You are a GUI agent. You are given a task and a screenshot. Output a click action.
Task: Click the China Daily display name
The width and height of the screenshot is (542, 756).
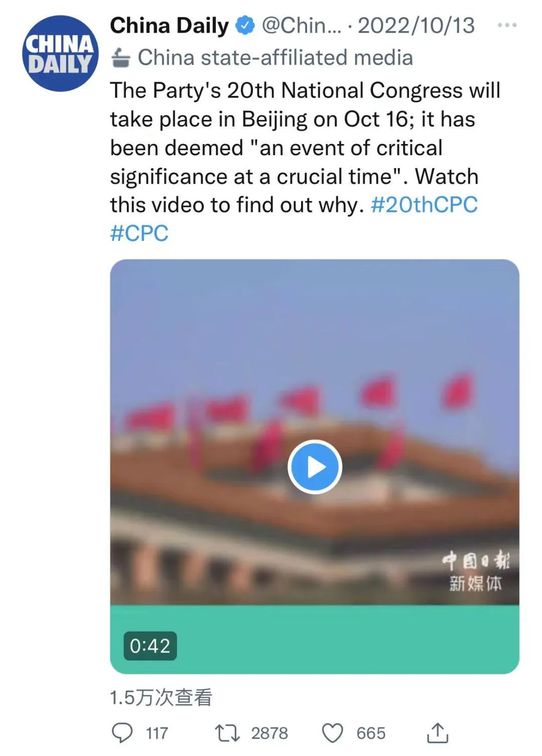click(169, 26)
